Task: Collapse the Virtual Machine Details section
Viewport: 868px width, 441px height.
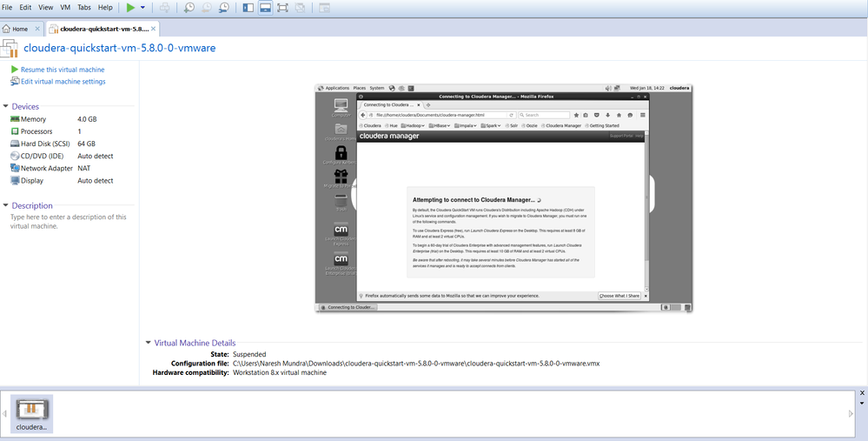Action: tap(149, 343)
